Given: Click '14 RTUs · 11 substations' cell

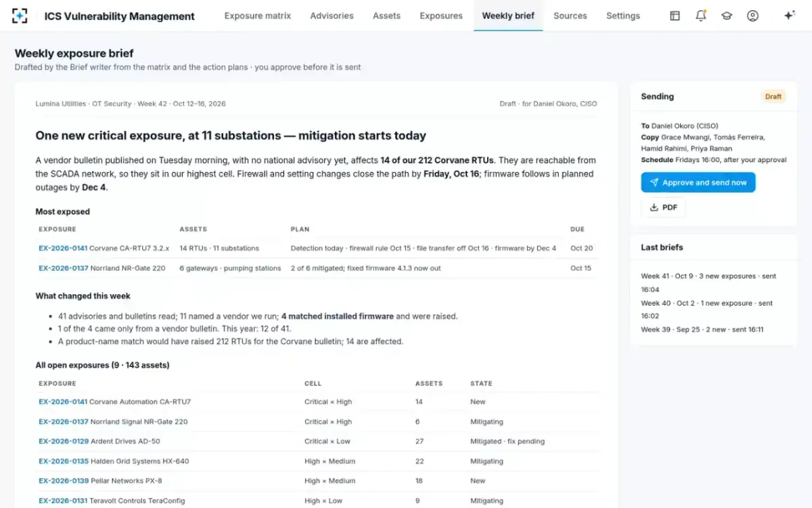Looking at the screenshot, I should [219, 249].
